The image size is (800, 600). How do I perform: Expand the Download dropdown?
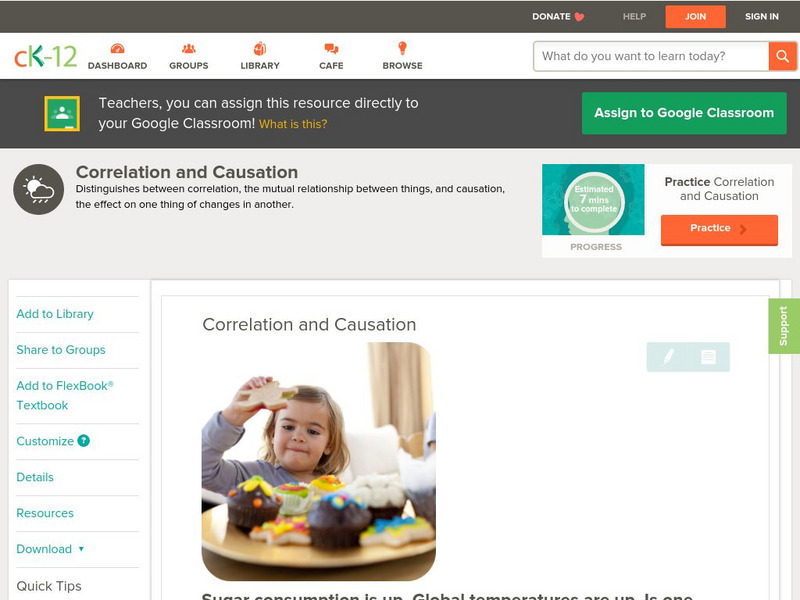click(50, 549)
